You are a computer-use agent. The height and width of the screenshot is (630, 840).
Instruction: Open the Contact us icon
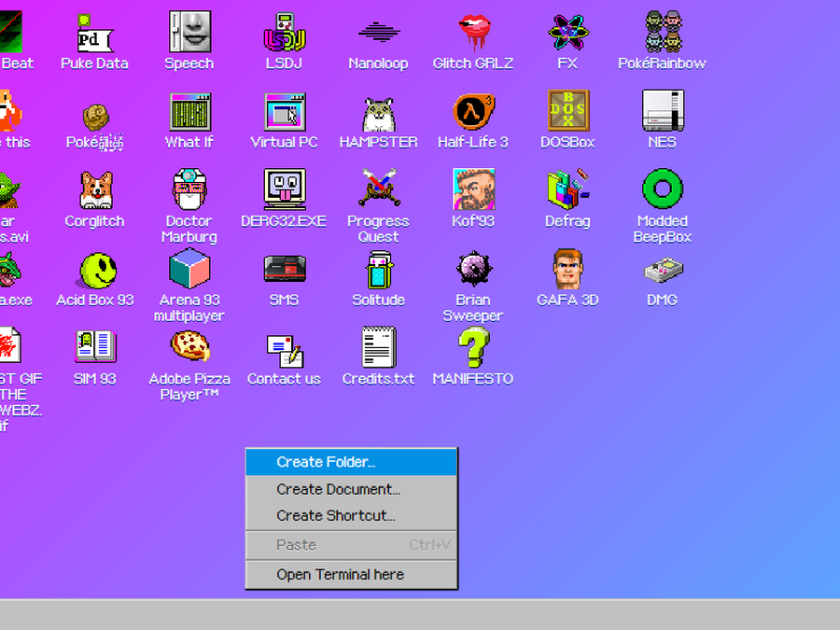click(285, 351)
